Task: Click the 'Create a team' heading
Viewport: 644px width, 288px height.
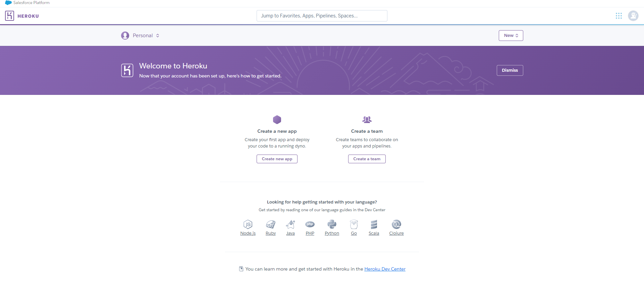Action: (367, 131)
